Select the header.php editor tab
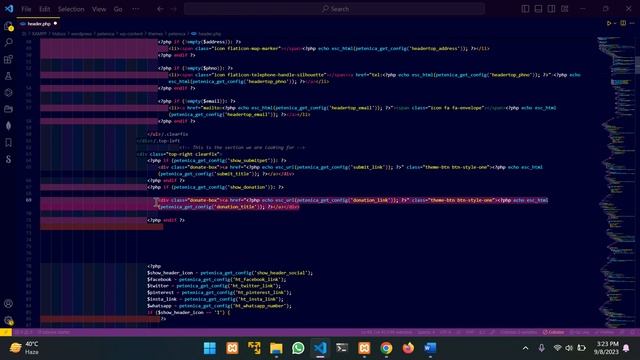The image size is (640, 360). click(x=39, y=24)
